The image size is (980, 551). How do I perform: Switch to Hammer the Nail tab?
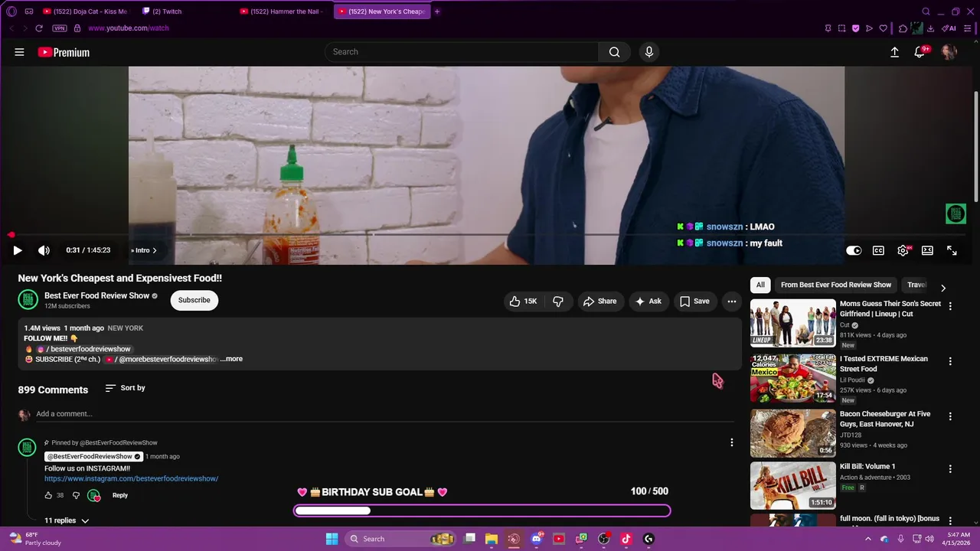tap(283, 11)
